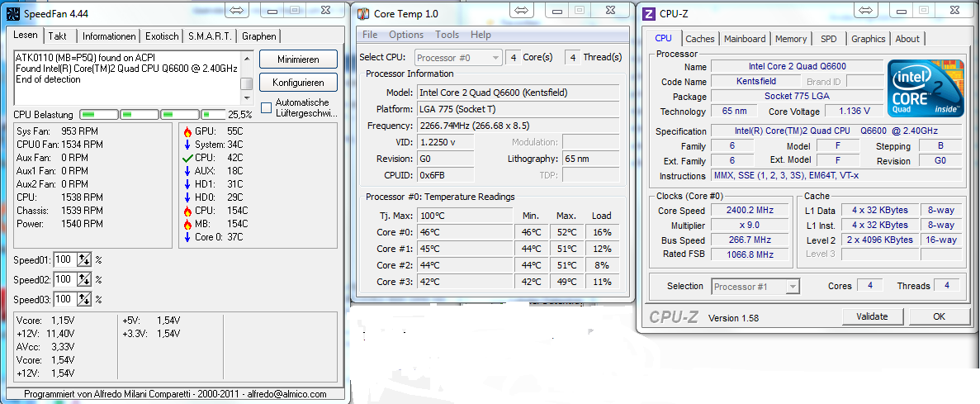Open Core Temp Options menu

pyautogui.click(x=406, y=35)
